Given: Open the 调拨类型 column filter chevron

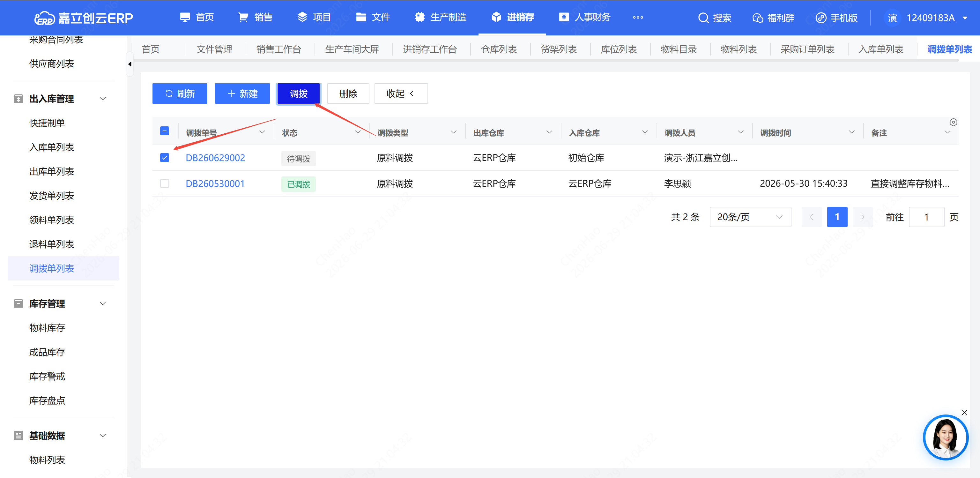Looking at the screenshot, I should 454,132.
